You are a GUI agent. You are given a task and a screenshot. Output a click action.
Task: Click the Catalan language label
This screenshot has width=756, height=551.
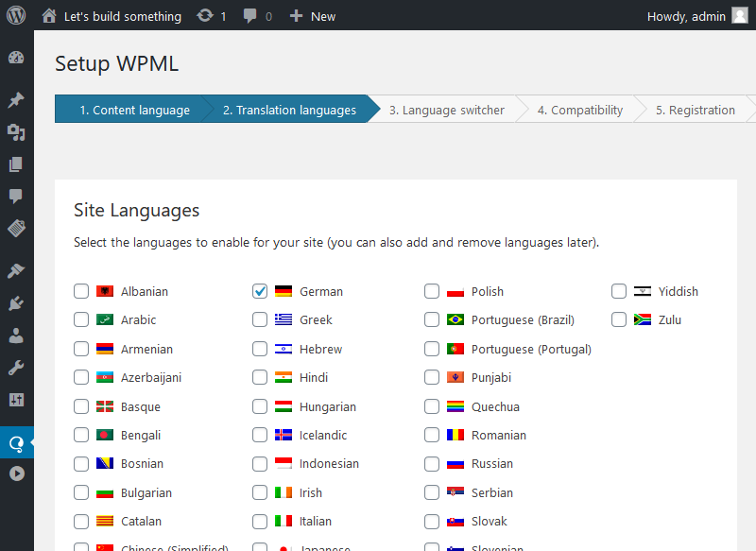coord(141,521)
